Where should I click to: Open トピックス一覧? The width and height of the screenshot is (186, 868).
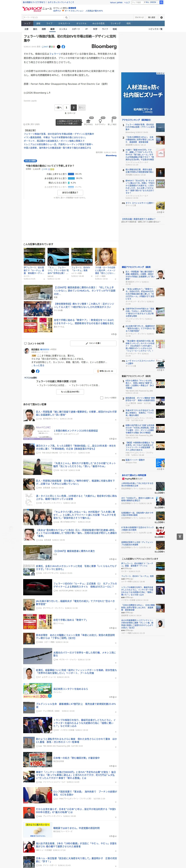pyautogui.click(x=155, y=29)
